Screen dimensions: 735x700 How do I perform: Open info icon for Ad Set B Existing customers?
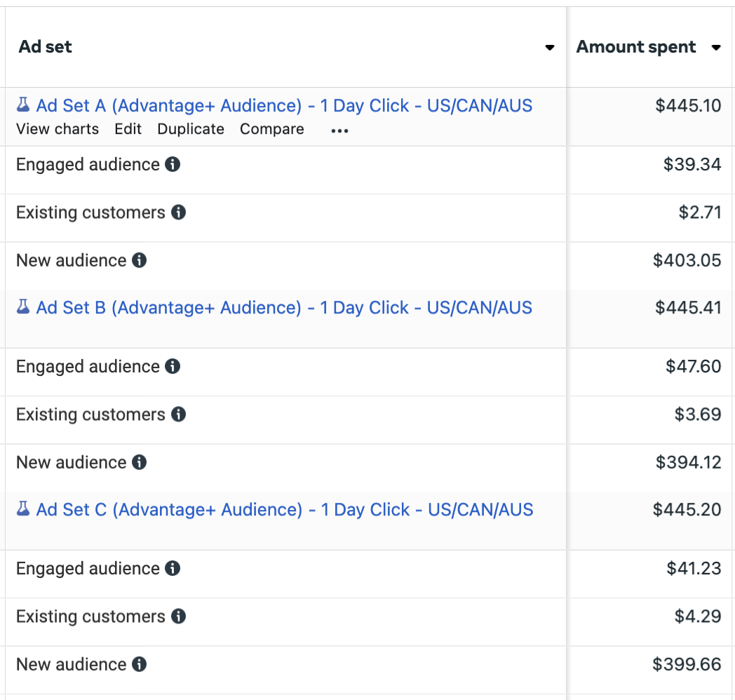pyautogui.click(x=178, y=414)
